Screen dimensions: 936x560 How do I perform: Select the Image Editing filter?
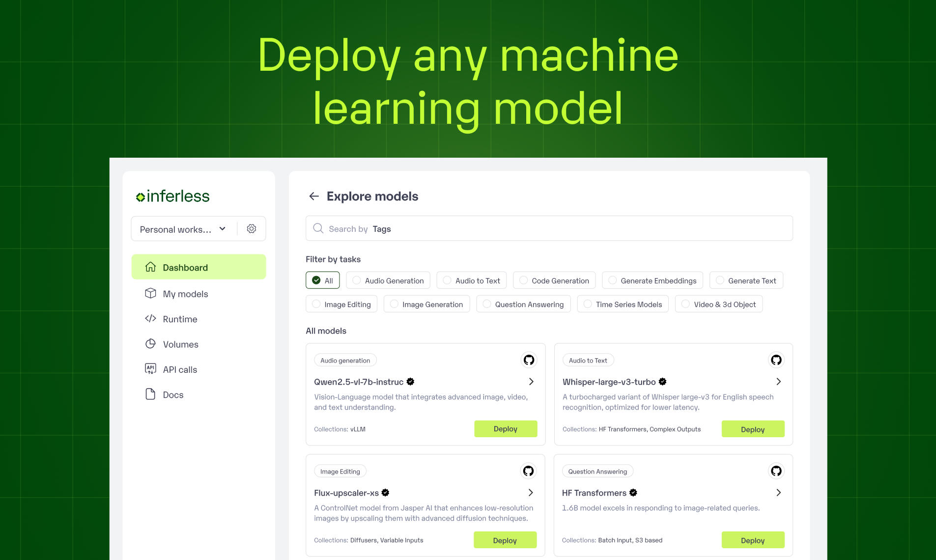click(341, 304)
